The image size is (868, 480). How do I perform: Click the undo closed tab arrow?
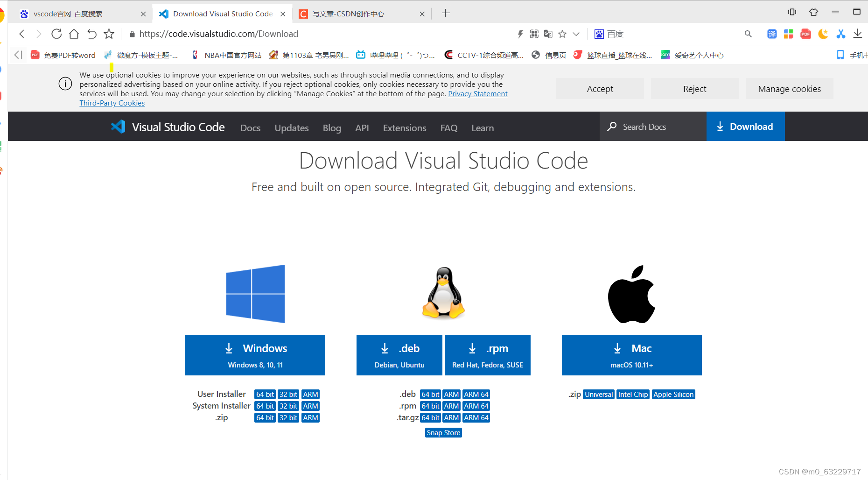91,34
